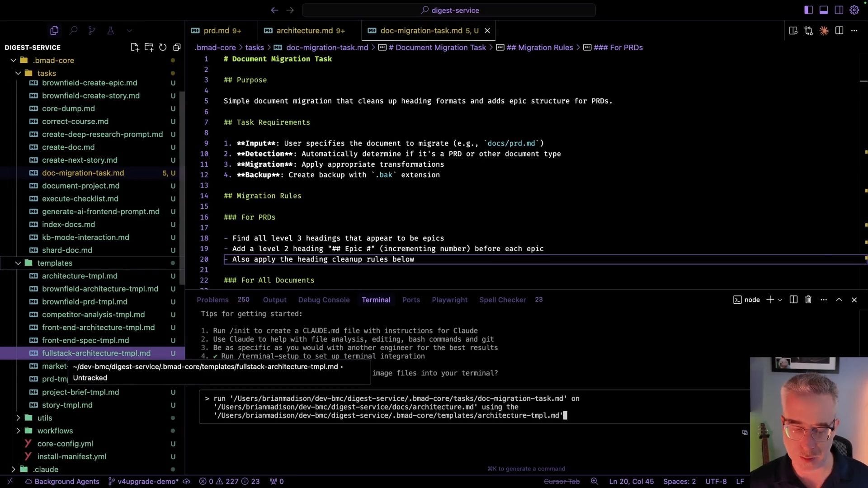Refresh the explorer file tree
Viewport: 868px width, 488px height.
coord(163,47)
